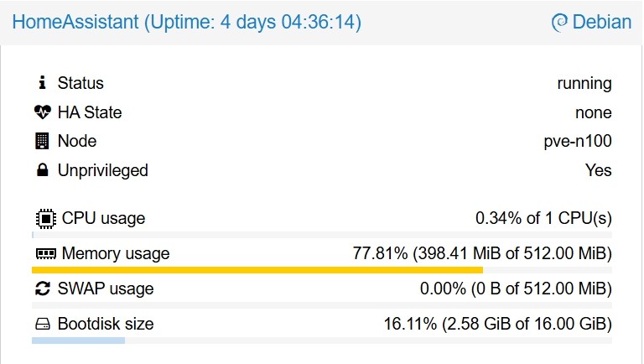
Task: Click the Unprivileged lock icon
Action: pos(43,170)
